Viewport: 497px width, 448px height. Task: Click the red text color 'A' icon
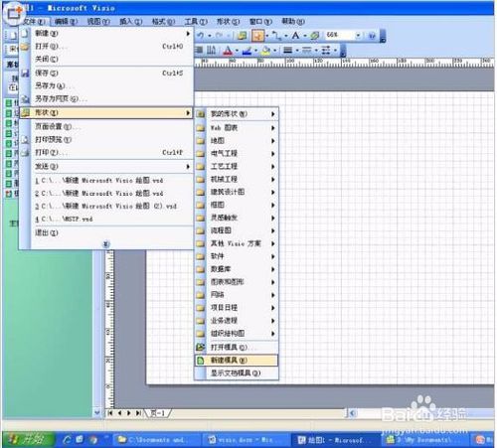[228, 51]
